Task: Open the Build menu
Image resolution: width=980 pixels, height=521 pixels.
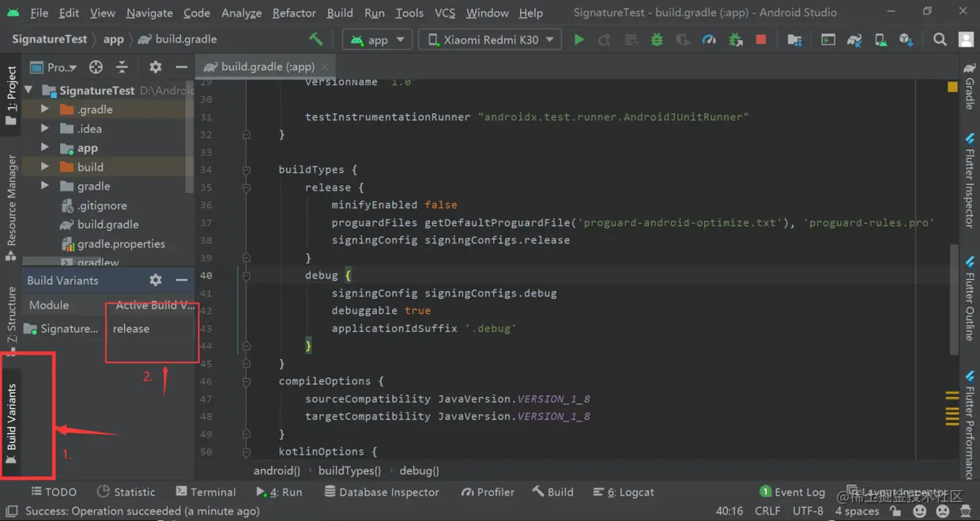Action: [x=340, y=13]
